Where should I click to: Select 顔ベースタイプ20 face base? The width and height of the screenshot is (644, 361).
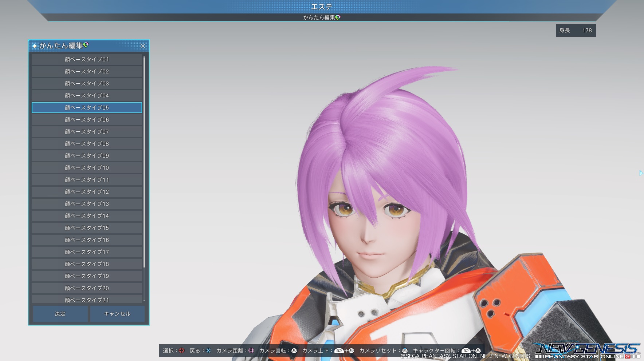coord(87,288)
